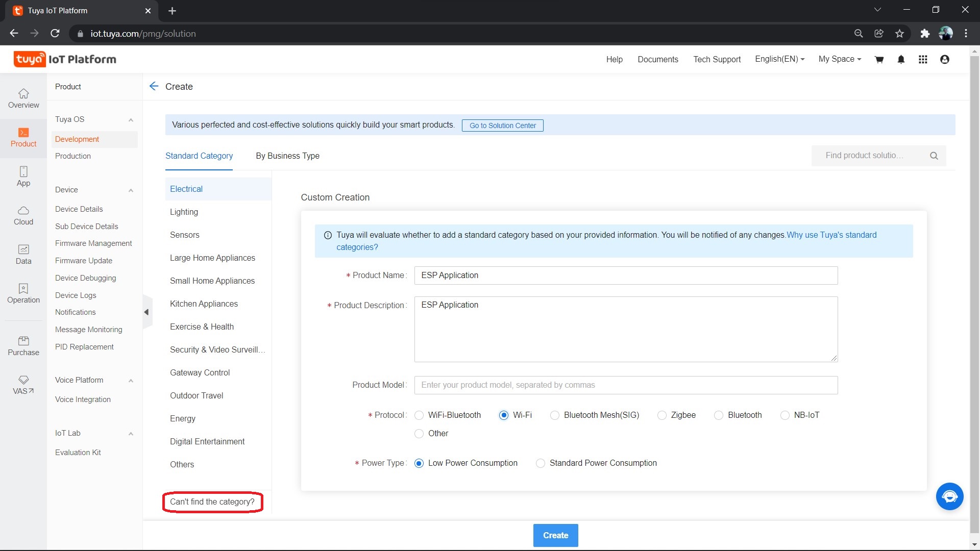Select the Zigbee protocol radio button
Viewport: 980px width, 551px height.
coord(662,415)
